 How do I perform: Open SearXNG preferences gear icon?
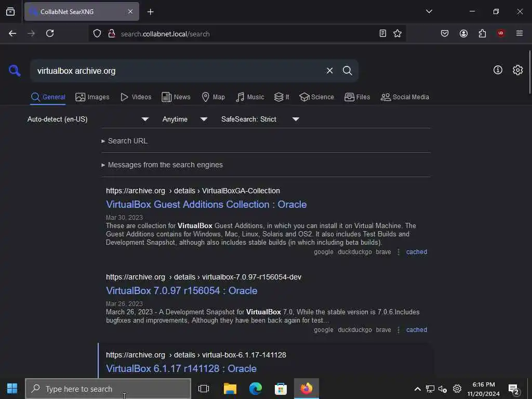[x=517, y=70]
